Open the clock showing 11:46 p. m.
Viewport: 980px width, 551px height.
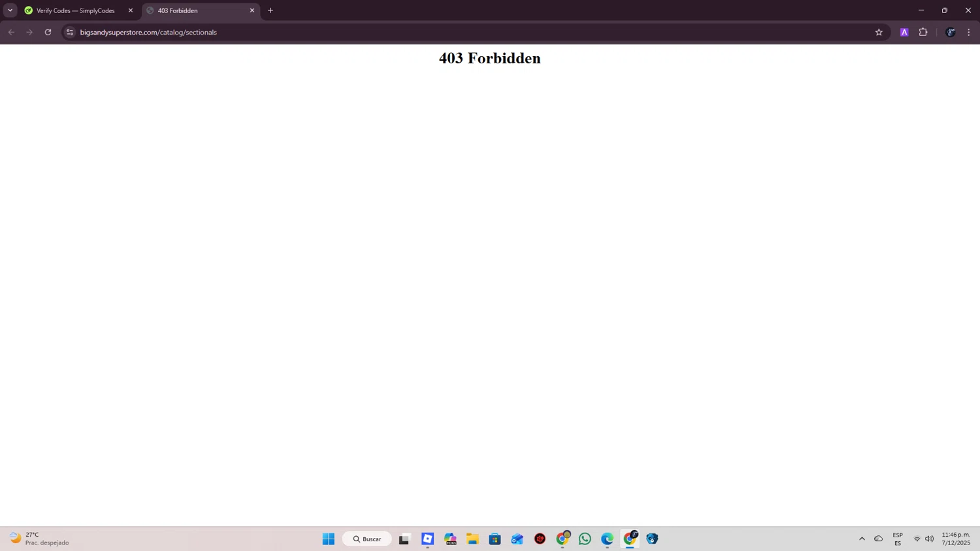[x=956, y=539]
